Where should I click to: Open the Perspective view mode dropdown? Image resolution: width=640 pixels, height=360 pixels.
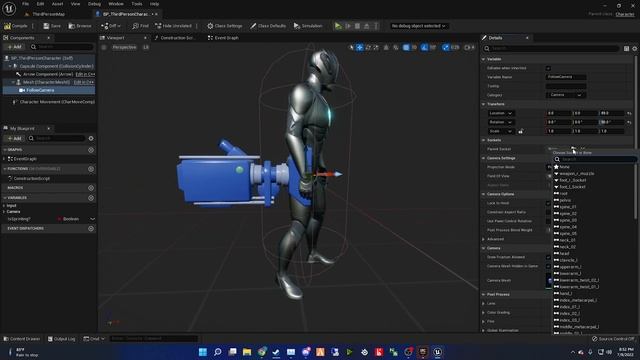(x=124, y=47)
